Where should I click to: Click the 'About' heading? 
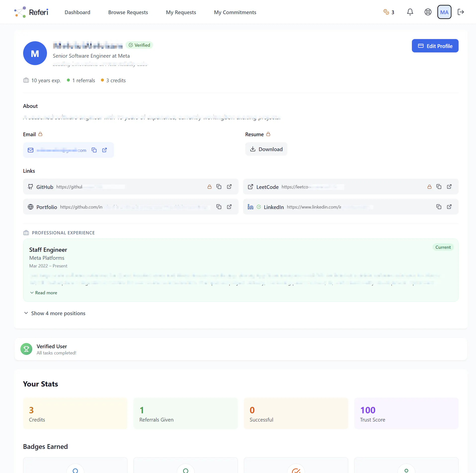point(30,106)
